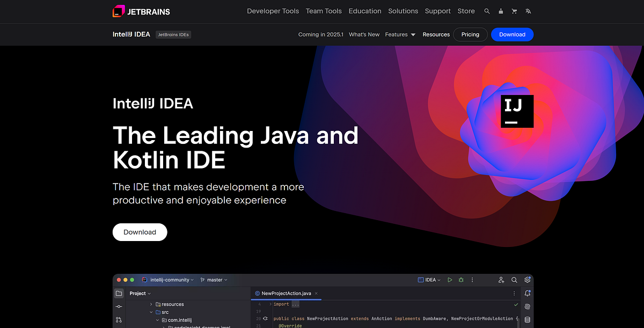
Task: Select the Debug bug icon
Action: (x=460, y=280)
